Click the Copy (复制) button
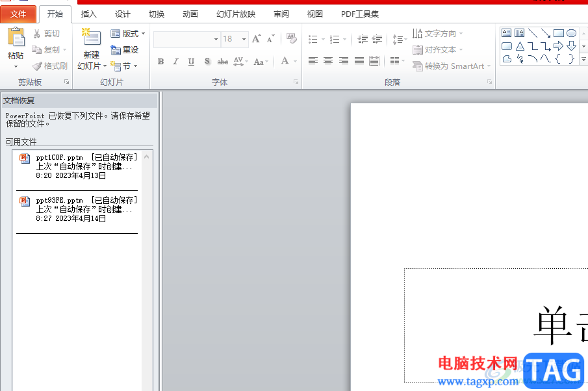Viewport: 588px width, 391px height. [49, 50]
